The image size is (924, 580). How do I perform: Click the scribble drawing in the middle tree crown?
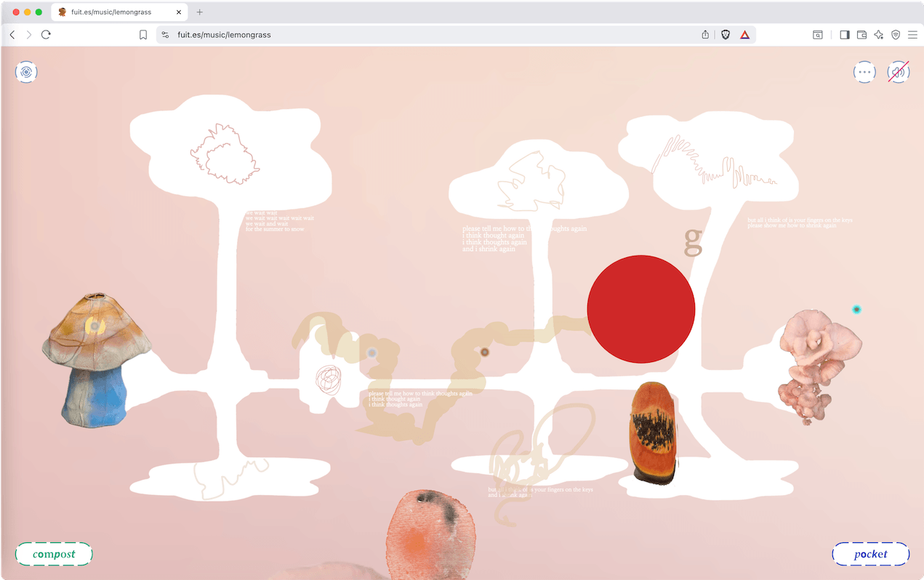(531, 182)
